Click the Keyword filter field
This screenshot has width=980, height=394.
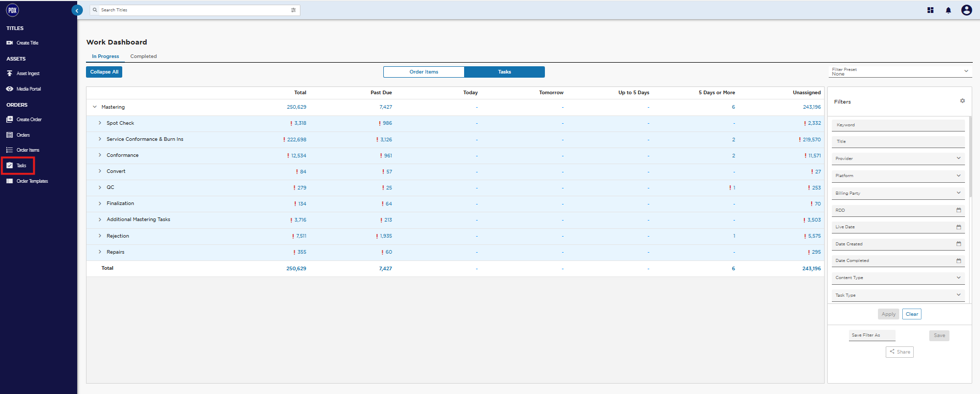click(x=898, y=125)
